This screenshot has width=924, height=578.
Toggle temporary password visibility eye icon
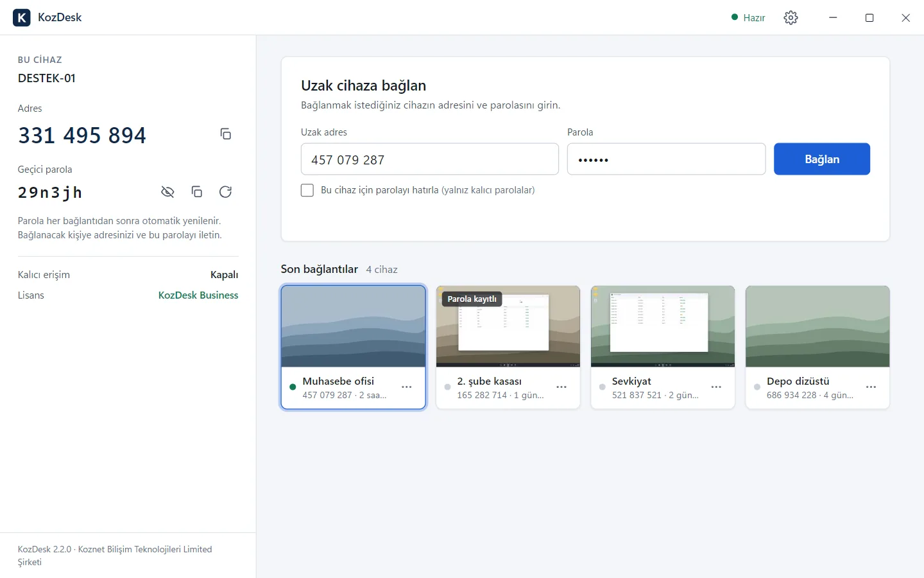[167, 192]
